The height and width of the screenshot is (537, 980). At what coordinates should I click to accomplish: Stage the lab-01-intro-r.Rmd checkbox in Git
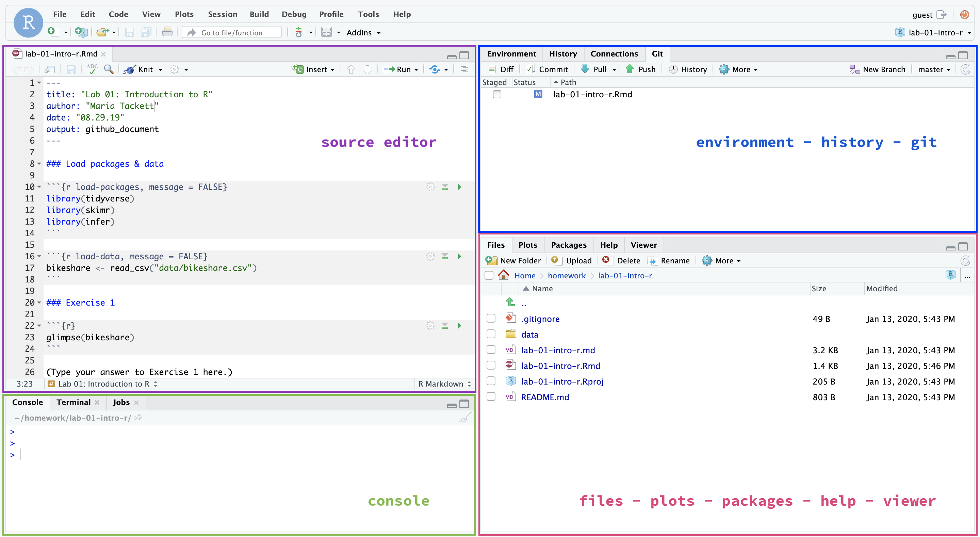[x=497, y=94]
